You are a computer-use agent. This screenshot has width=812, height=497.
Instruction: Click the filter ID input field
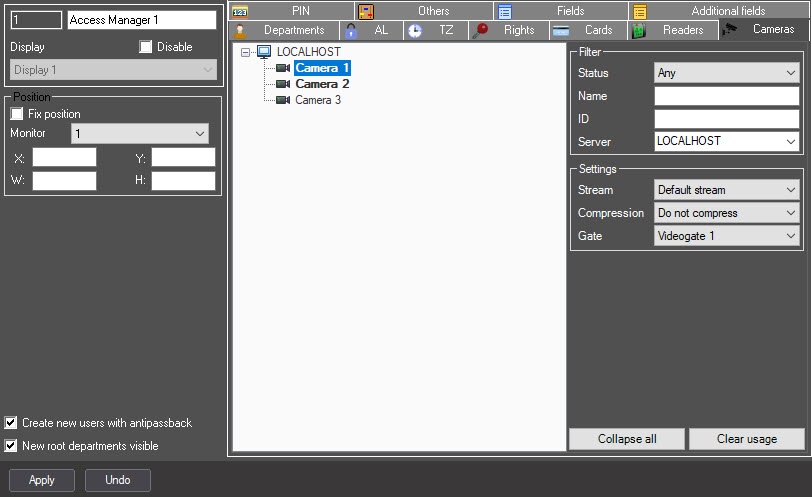tap(727, 119)
